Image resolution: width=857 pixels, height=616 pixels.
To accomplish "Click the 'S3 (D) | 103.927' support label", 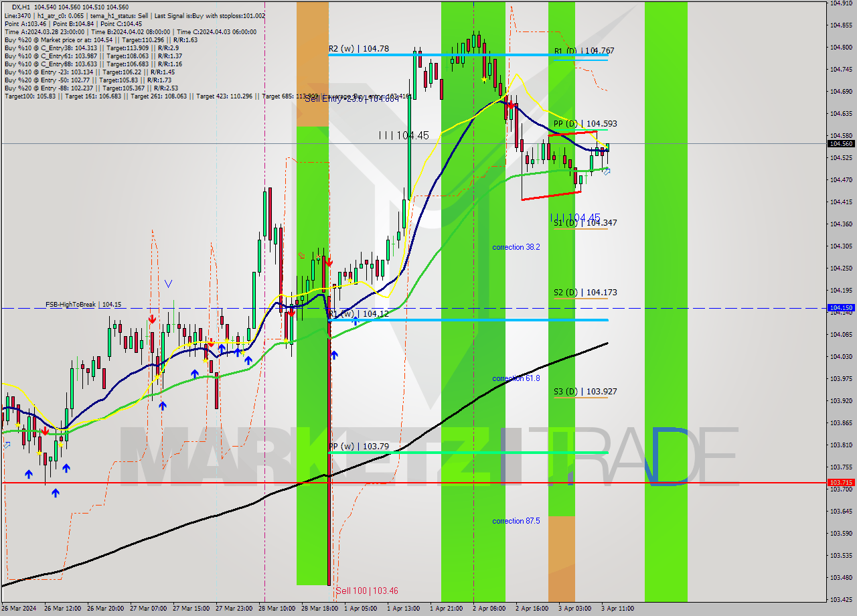I will [585, 391].
